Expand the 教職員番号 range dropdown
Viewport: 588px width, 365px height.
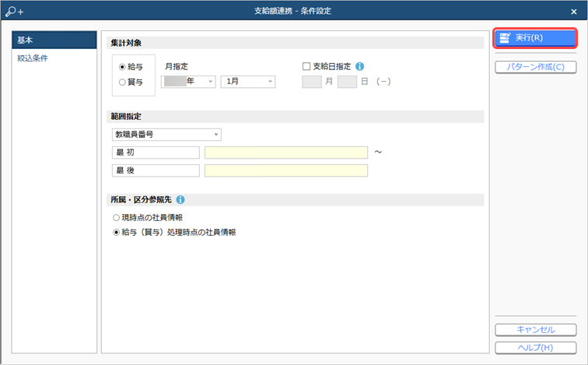166,135
